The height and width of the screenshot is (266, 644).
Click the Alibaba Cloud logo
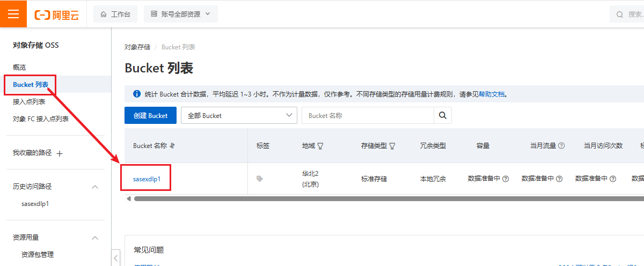click(56, 14)
